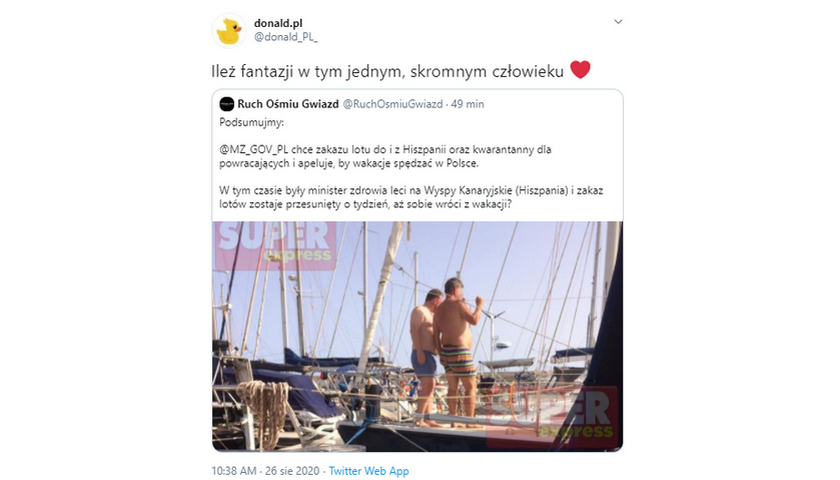Image resolution: width=840 pixels, height=480 pixels.
Task: Click the Super Express watermark top-left of photo
Action: (x=275, y=244)
